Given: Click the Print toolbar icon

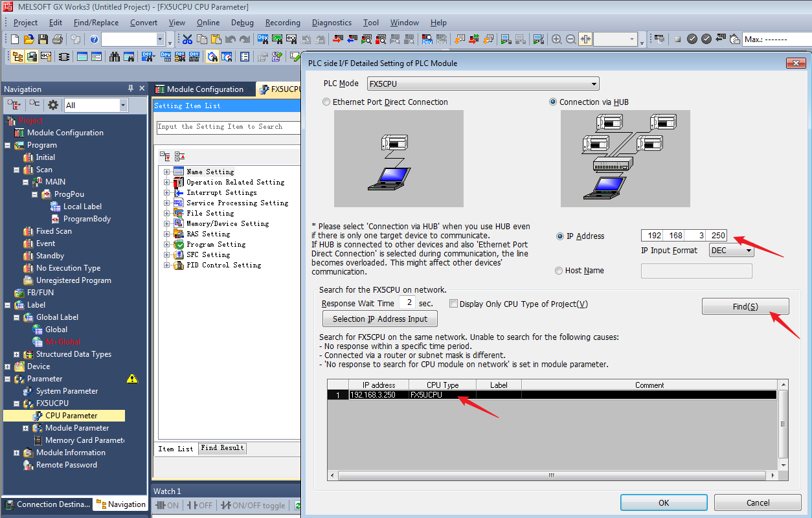Looking at the screenshot, I should click(x=57, y=39).
